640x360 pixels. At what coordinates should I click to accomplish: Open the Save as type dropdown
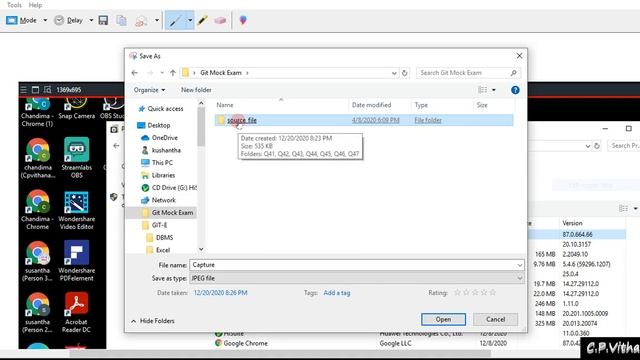pos(357,278)
